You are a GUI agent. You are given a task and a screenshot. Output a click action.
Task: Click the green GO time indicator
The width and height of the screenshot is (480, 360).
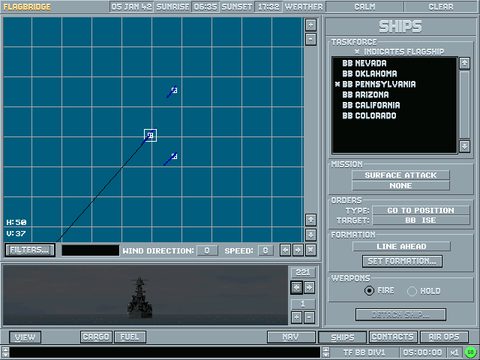[x=470, y=352]
